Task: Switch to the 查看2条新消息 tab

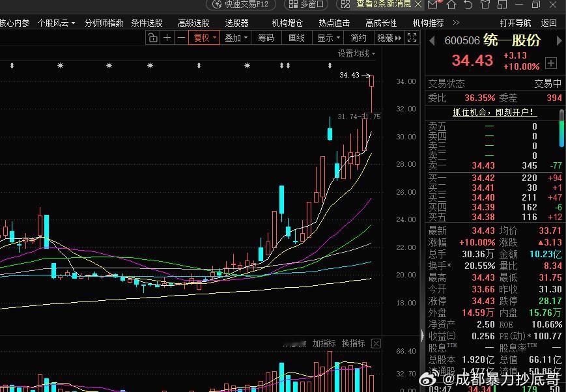Action: tap(382, 5)
